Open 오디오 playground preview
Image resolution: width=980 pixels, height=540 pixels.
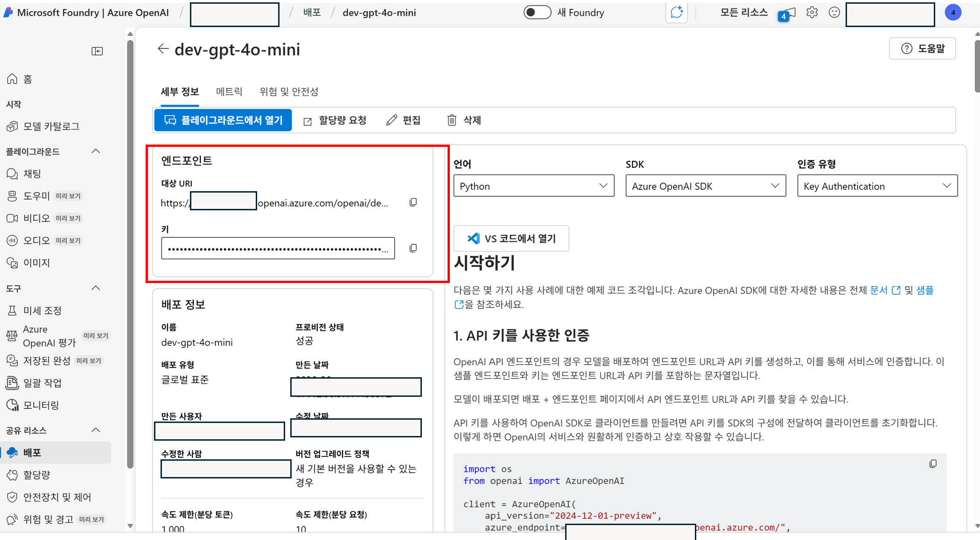pyautogui.click(x=45, y=241)
